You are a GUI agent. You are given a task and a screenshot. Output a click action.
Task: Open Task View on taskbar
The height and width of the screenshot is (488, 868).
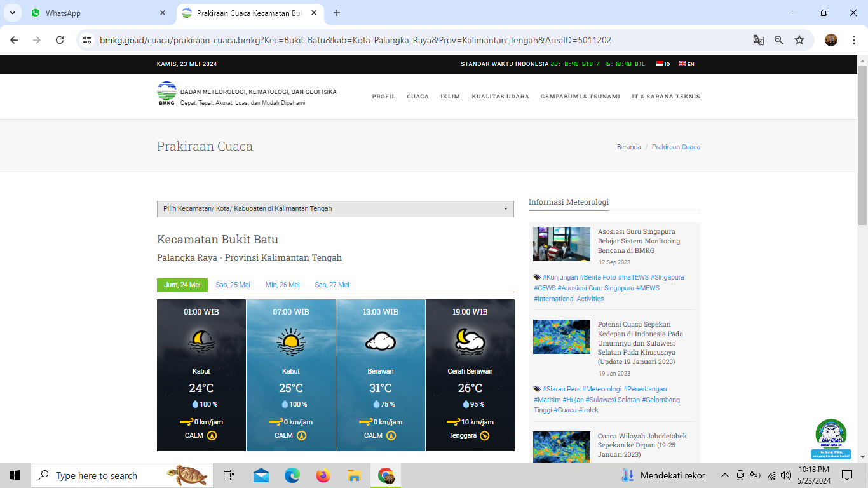229,475
